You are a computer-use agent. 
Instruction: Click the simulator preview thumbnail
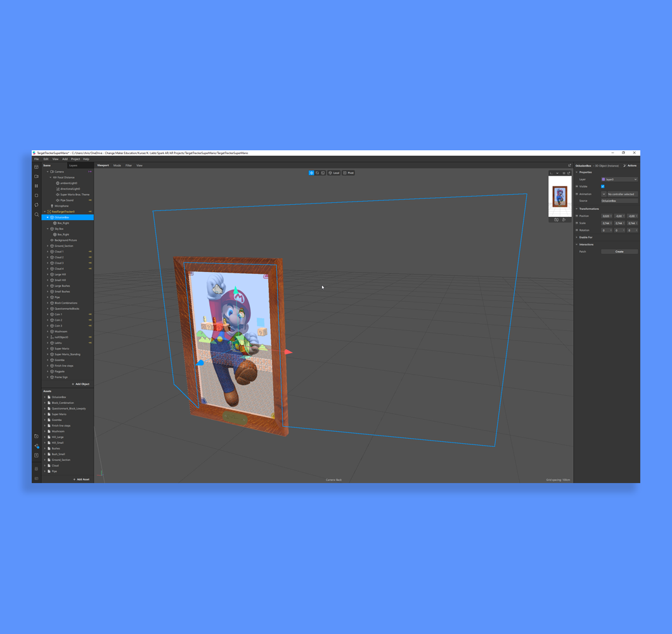[x=560, y=197]
